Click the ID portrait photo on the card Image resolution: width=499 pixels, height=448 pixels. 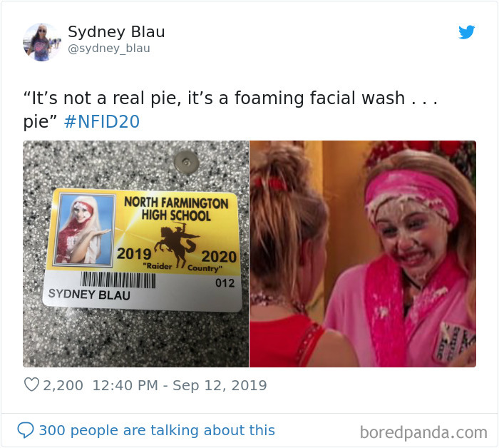tap(84, 230)
